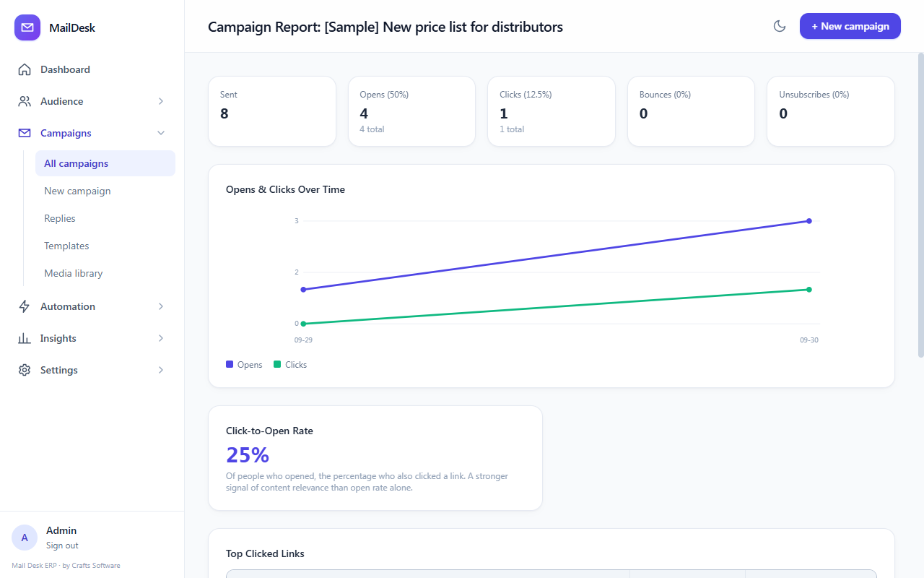The height and width of the screenshot is (578, 924).
Task: Click the Clicks data point on 09-30
Action: (809, 290)
